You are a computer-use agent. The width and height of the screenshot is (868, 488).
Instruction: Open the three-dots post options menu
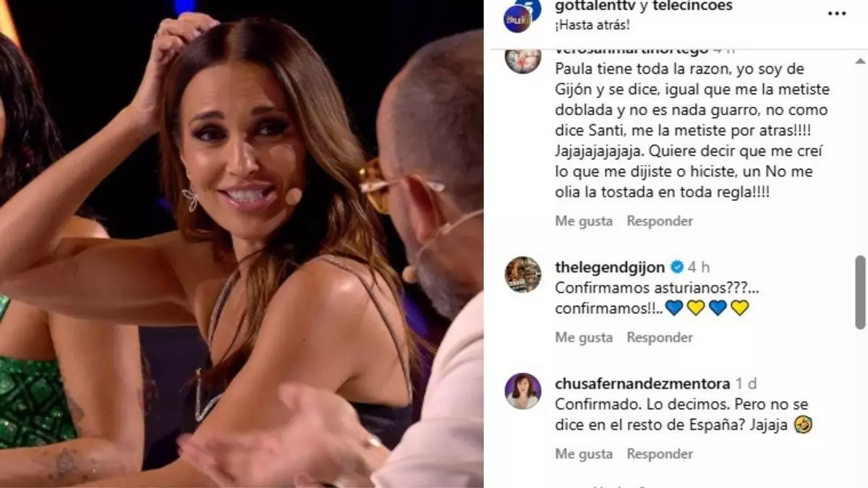[837, 13]
